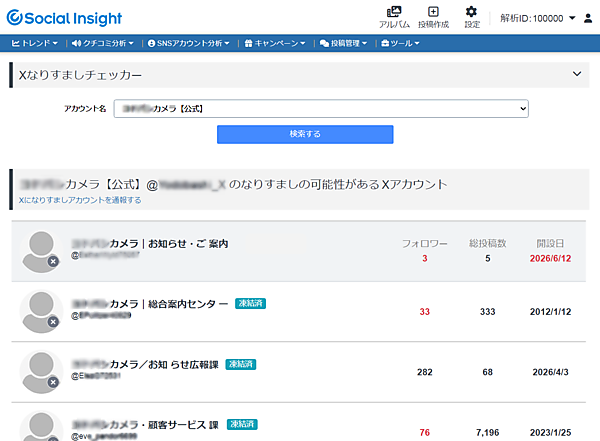Click 凍結済 badge beside 顧客サービス課
This screenshot has width=600, height=441.
[x=242, y=424]
